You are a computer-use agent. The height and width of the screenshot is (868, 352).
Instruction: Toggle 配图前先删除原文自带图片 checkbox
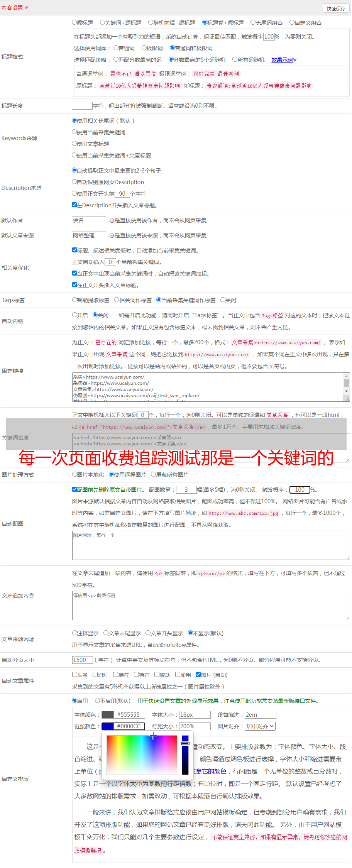(75, 489)
